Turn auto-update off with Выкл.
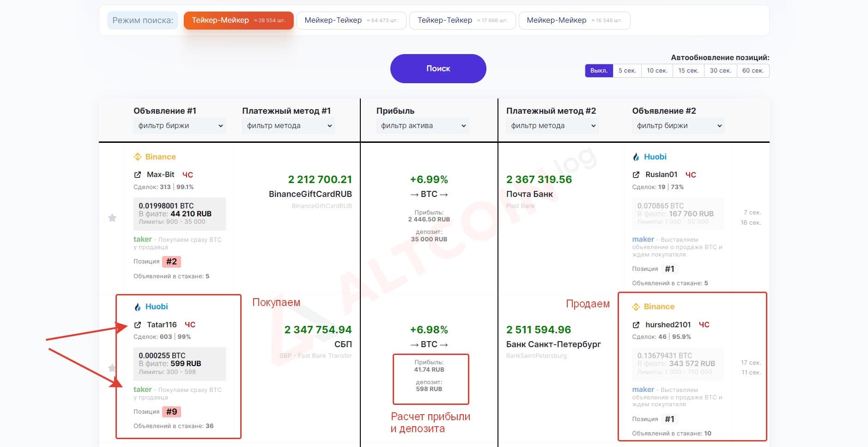Screen dimensions: 868x447 point(599,71)
